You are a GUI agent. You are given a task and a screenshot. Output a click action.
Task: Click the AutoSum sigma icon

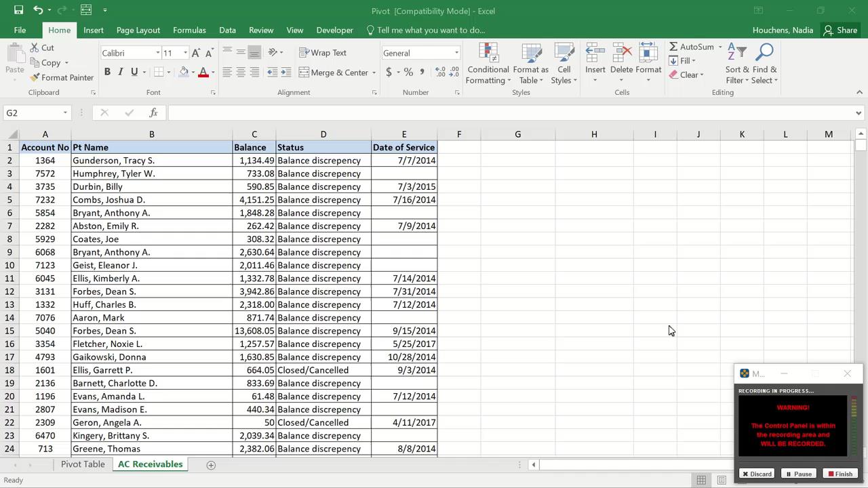pos(673,47)
